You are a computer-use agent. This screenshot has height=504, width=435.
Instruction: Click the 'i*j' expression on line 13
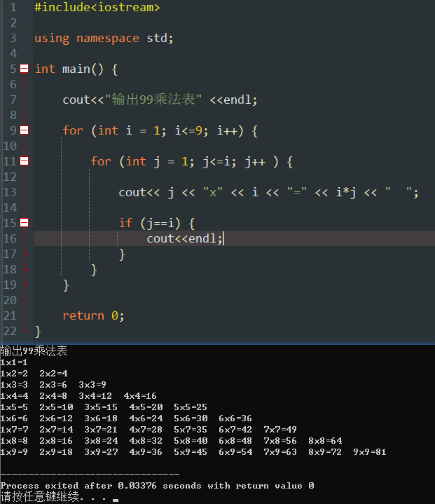[x=346, y=193]
